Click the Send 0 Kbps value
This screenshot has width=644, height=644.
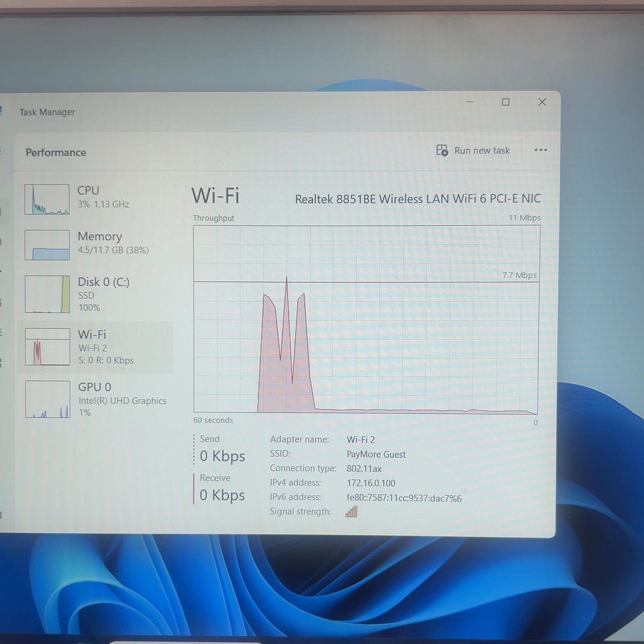[x=222, y=456]
